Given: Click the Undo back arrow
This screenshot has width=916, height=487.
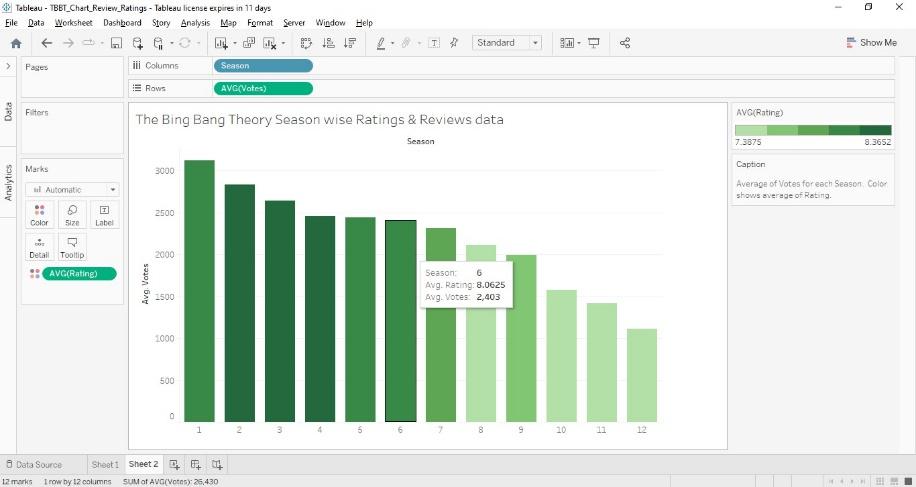Looking at the screenshot, I should (x=46, y=43).
